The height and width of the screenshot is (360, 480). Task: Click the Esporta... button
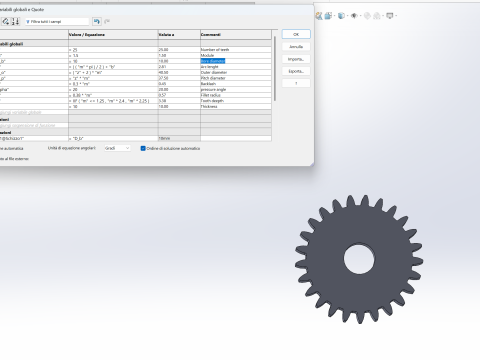click(296, 71)
